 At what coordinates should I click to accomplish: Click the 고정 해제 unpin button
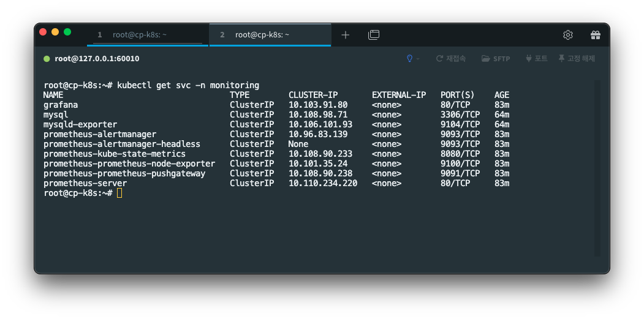point(576,59)
